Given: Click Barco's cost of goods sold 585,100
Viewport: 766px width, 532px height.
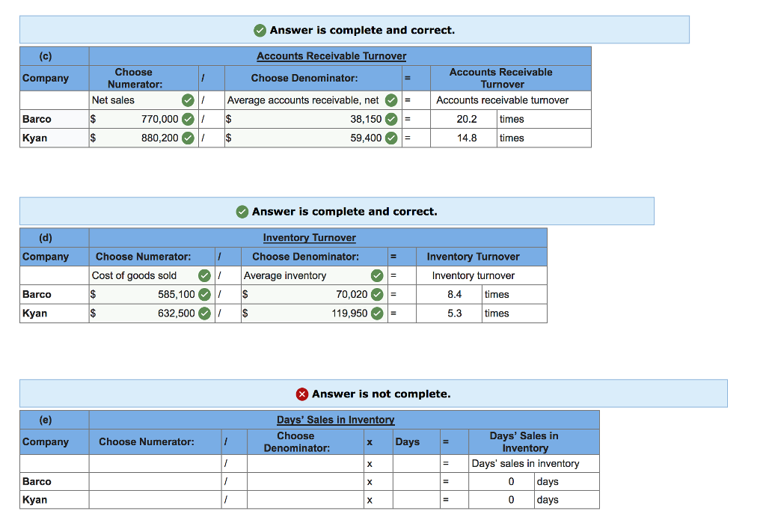Looking at the screenshot, I should coord(177,295).
